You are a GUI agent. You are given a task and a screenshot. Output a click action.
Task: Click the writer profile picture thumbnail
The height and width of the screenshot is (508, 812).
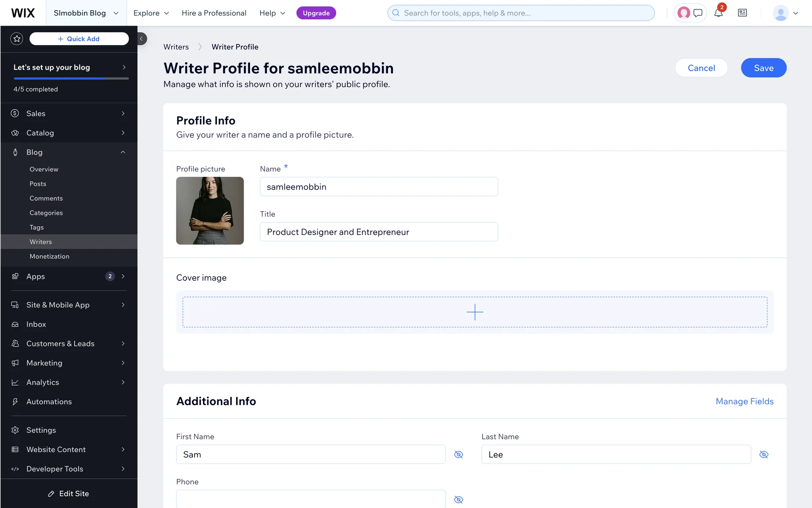[210, 211]
